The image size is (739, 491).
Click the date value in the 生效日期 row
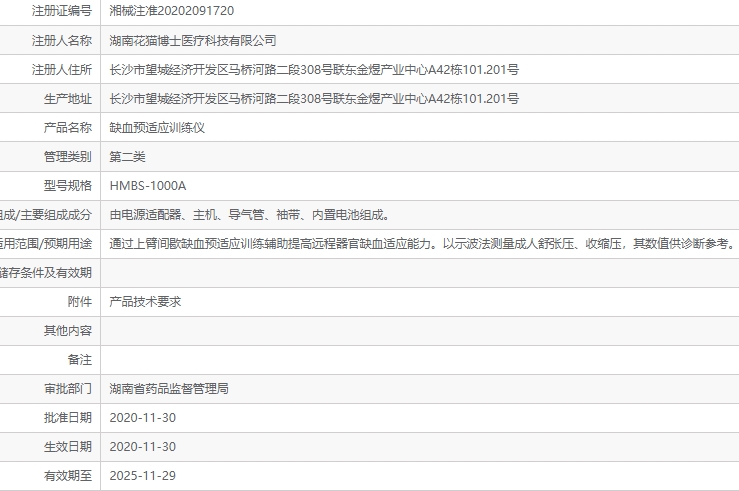(x=142, y=447)
